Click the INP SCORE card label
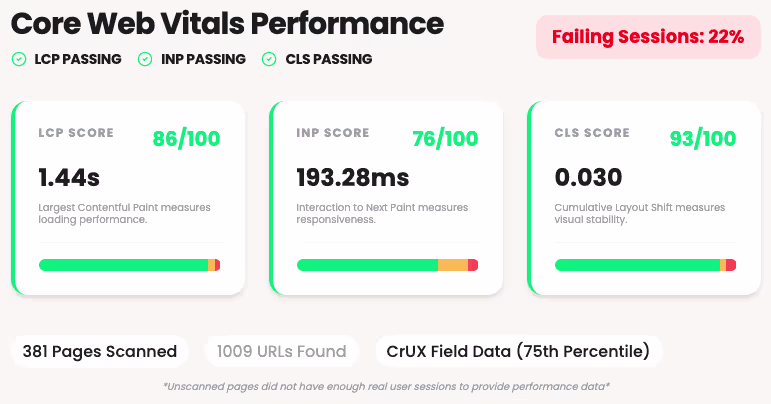Screen dimensions: 771x404 click(334, 133)
